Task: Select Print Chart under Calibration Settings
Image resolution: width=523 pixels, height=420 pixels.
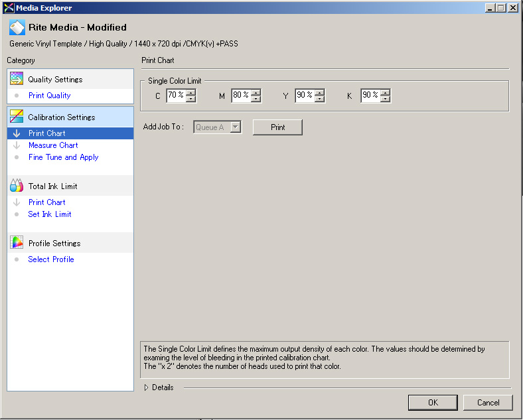Action: point(70,133)
